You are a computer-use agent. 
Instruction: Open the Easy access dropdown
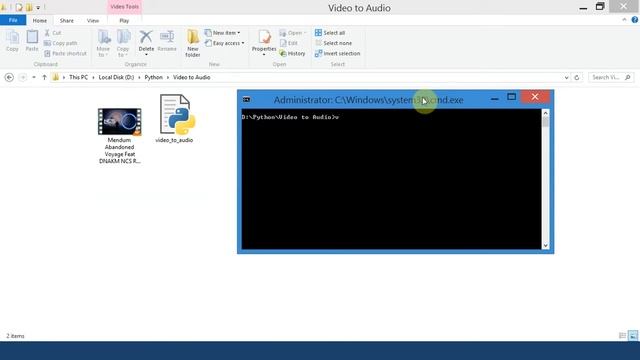point(224,43)
